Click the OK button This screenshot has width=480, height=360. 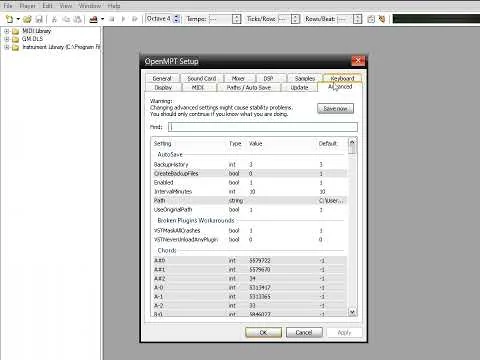(x=263, y=332)
